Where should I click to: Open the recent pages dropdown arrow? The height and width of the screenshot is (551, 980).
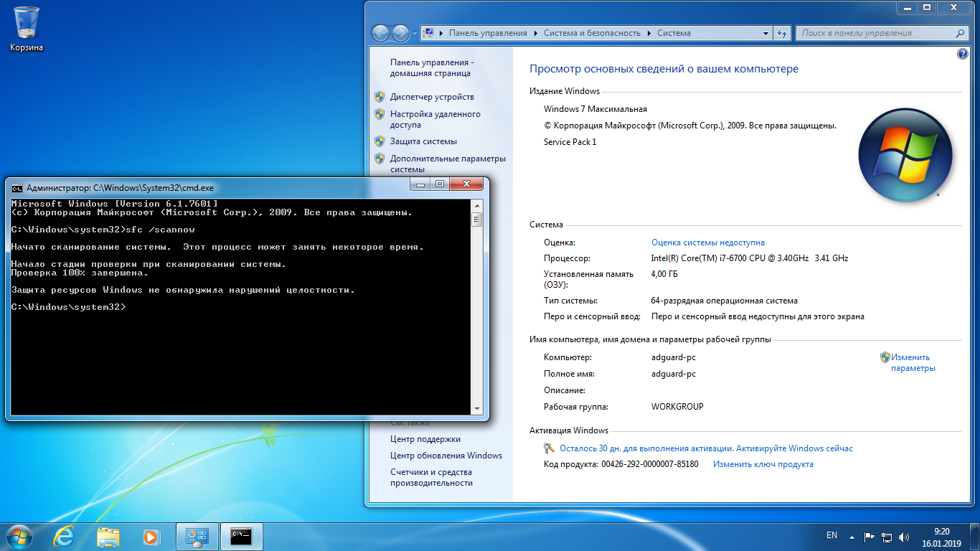point(413,33)
